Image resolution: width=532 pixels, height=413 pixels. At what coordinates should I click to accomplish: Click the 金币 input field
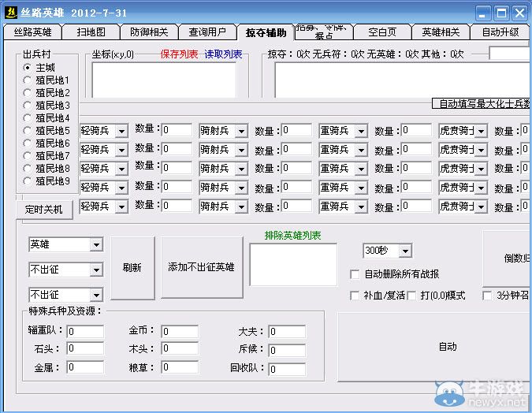coord(180,332)
